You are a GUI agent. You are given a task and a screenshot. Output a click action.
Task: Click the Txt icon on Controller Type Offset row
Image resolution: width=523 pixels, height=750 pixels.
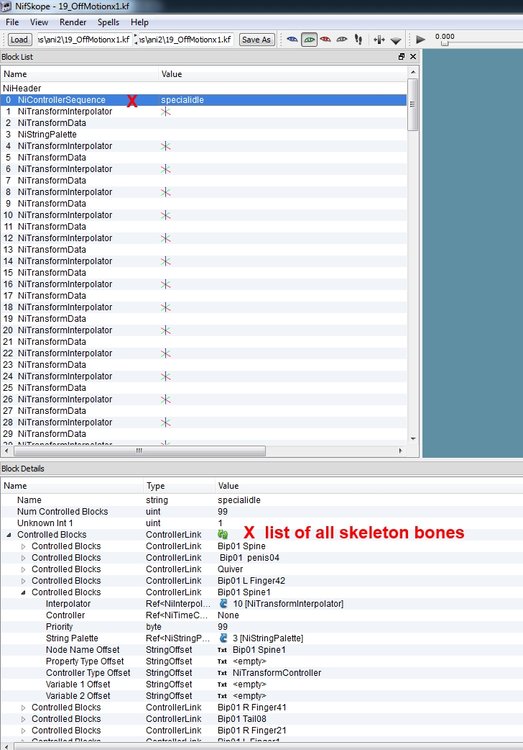[222, 673]
